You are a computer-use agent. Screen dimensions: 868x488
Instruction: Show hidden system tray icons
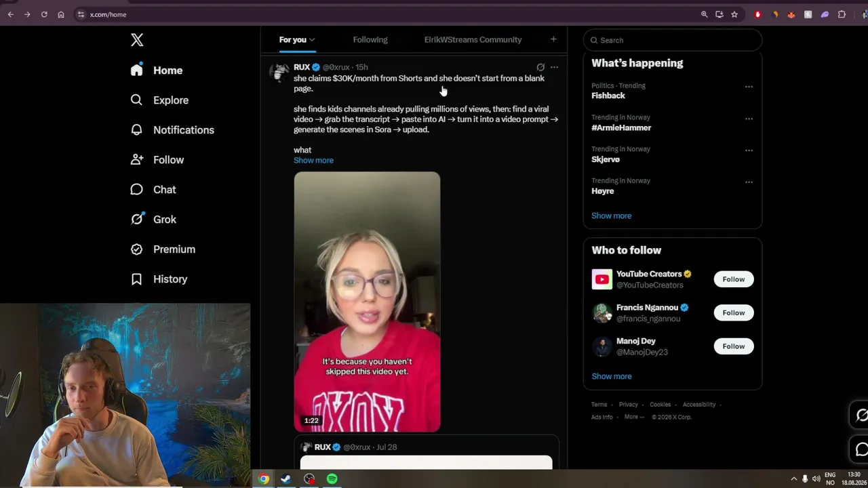[794, 479]
